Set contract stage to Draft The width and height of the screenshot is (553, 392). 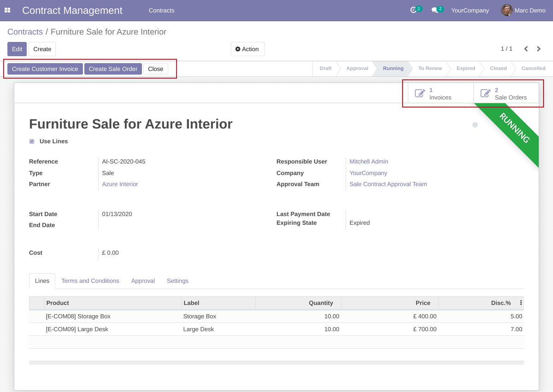pyautogui.click(x=325, y=68)
